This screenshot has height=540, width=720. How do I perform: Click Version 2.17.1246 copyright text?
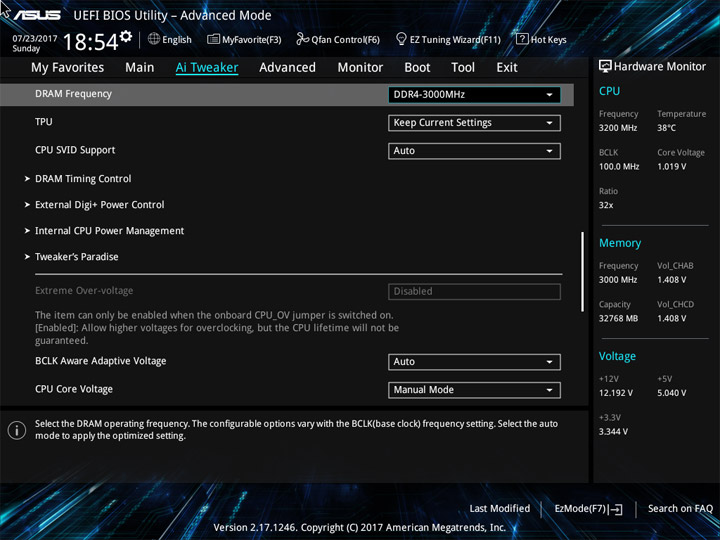360,528
